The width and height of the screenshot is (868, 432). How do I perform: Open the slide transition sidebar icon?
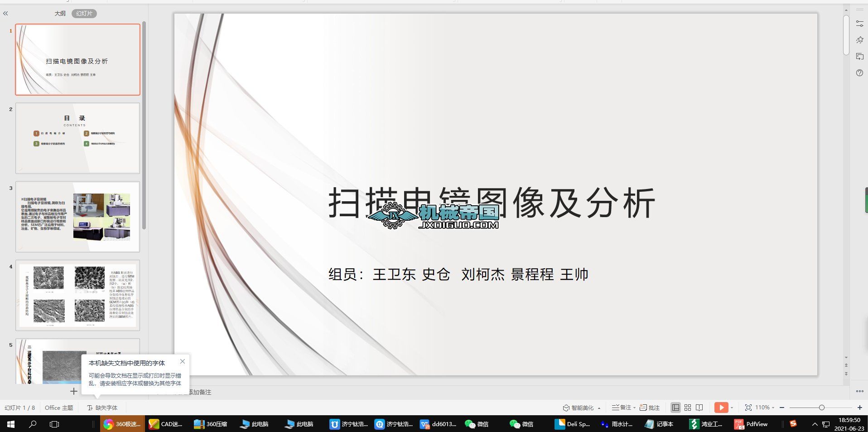[x=859, y=56]
